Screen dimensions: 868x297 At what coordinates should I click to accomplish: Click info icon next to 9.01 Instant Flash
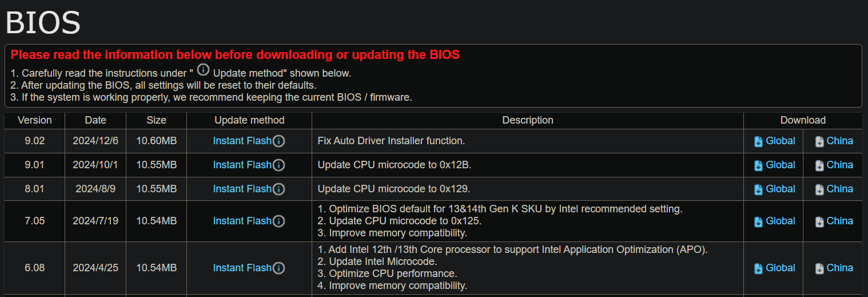click(278, 165)
